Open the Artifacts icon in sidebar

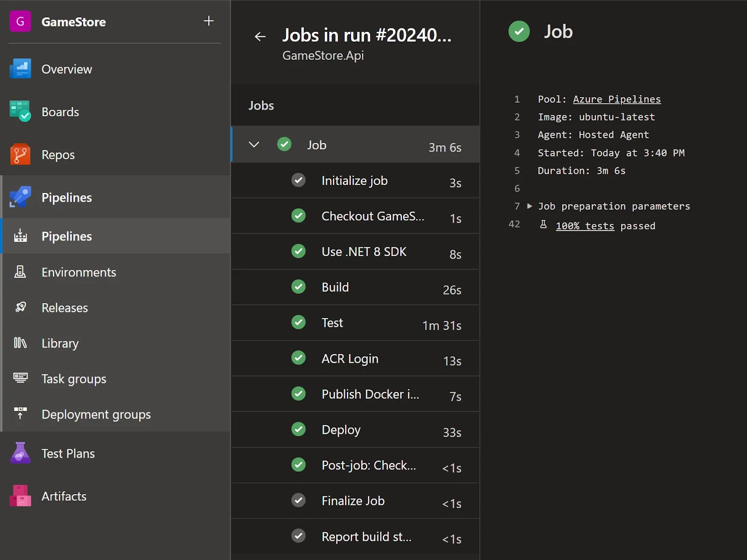20,496
